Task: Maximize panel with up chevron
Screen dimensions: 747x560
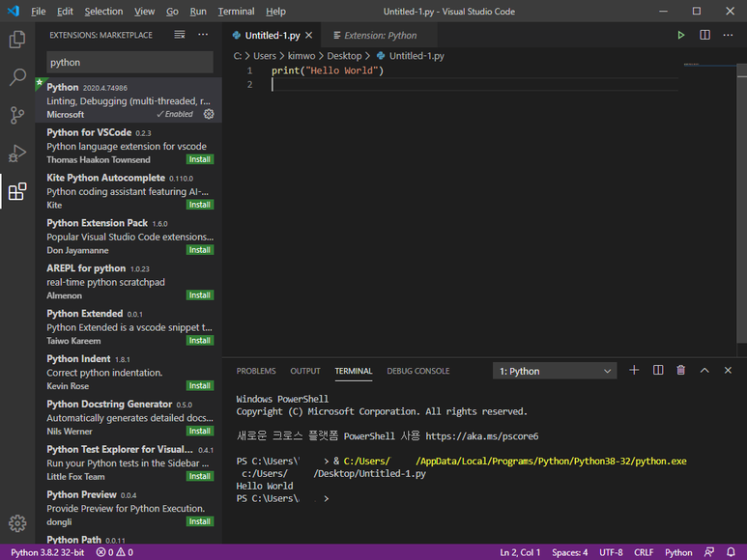Action: pyautogui.click(x=704, y=370)
